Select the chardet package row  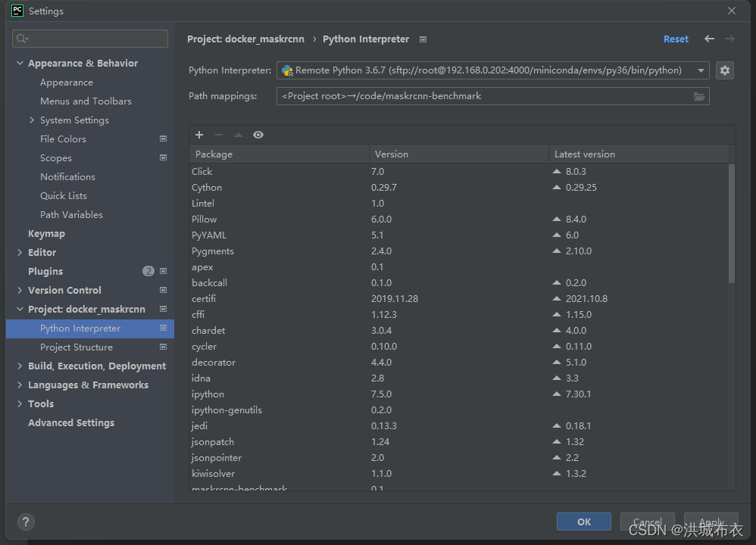458,331
